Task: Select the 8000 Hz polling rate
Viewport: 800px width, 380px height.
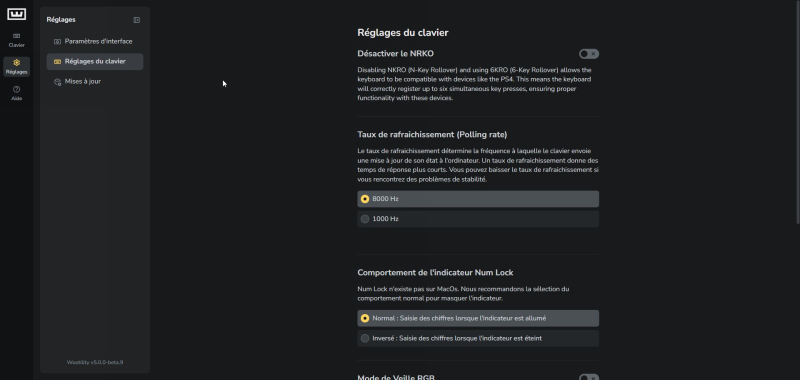Action: 478,199
